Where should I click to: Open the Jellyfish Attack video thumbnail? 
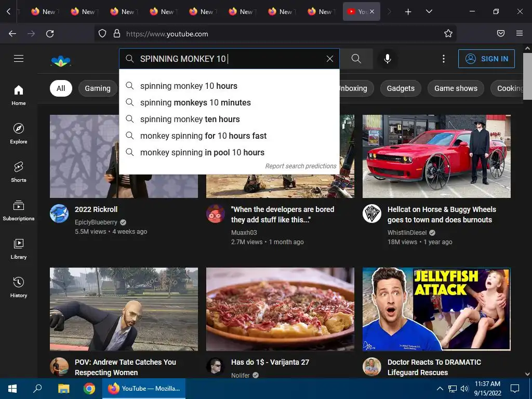(x=436, y=309)
